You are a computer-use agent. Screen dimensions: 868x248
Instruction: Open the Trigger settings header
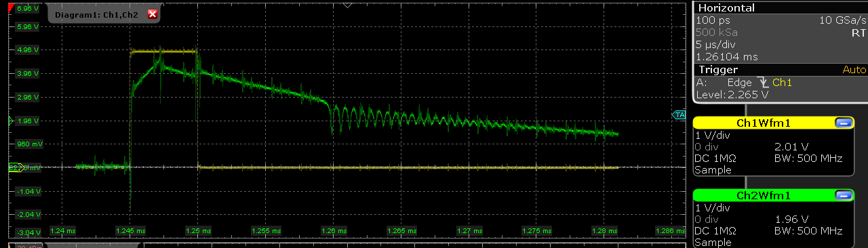[779, 70]
